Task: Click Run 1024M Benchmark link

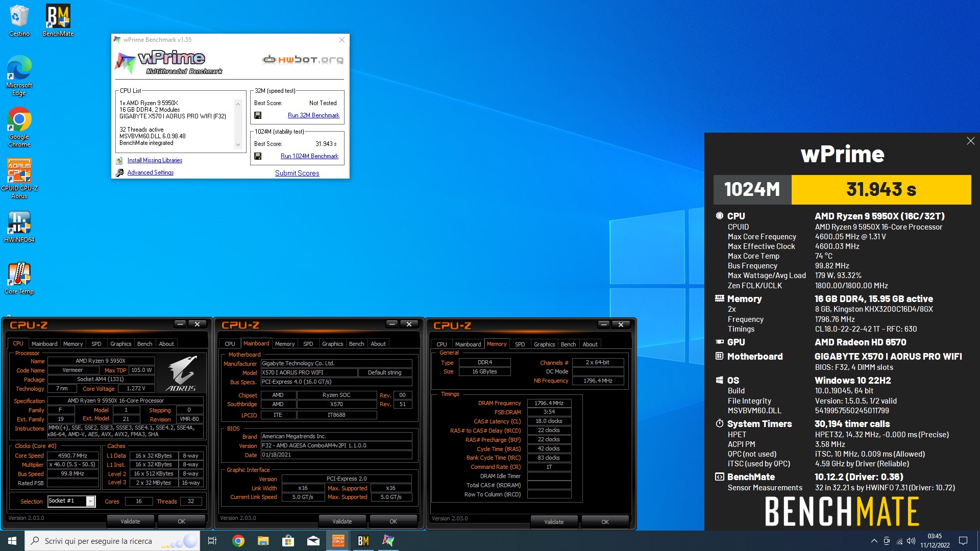Action: [x=309, y=156]
